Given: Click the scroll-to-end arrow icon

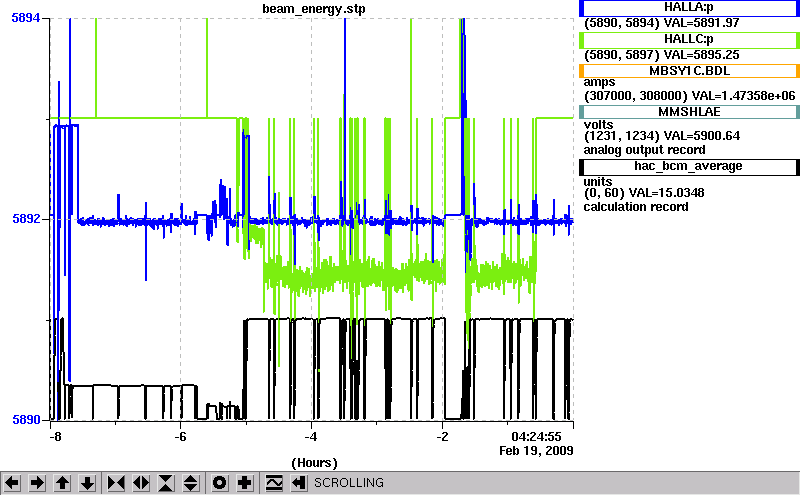Looking at the screenshot, I should 299,482.
